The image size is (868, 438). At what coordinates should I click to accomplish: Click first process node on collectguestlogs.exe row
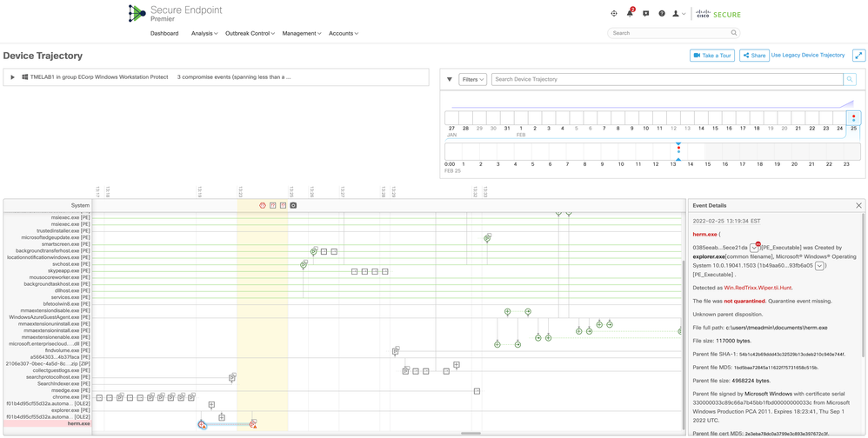(406, 371)
